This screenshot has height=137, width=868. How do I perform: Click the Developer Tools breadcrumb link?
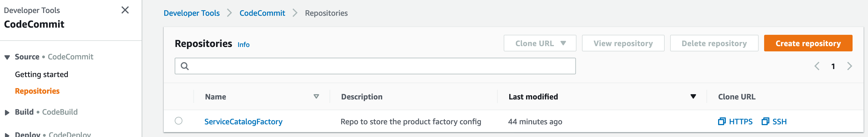[x=192, y=13]
